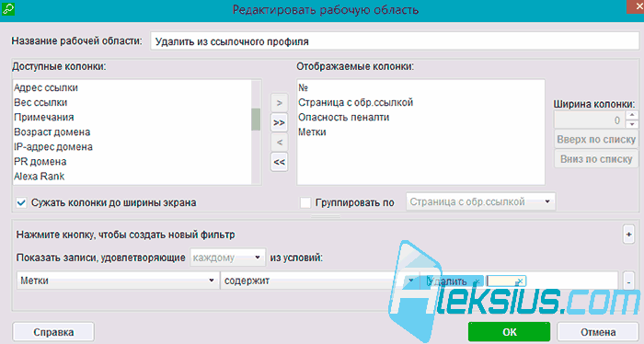The width and height of the screenshot is (644, 344).
Task: Open the 'Метки' filter field dropdown
Action: tap(119, 281)
